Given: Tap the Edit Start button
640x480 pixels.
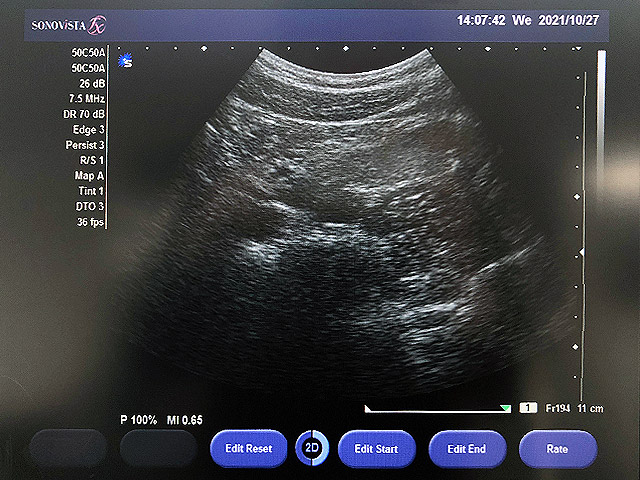Looking at the screenshot, I should click(376, 449).
